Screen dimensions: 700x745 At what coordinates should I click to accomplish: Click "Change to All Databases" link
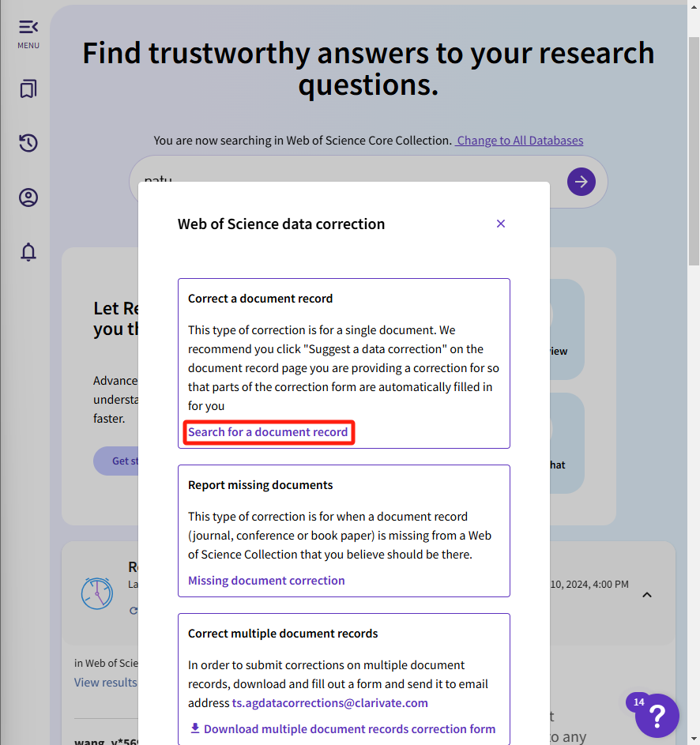(519, 141)
